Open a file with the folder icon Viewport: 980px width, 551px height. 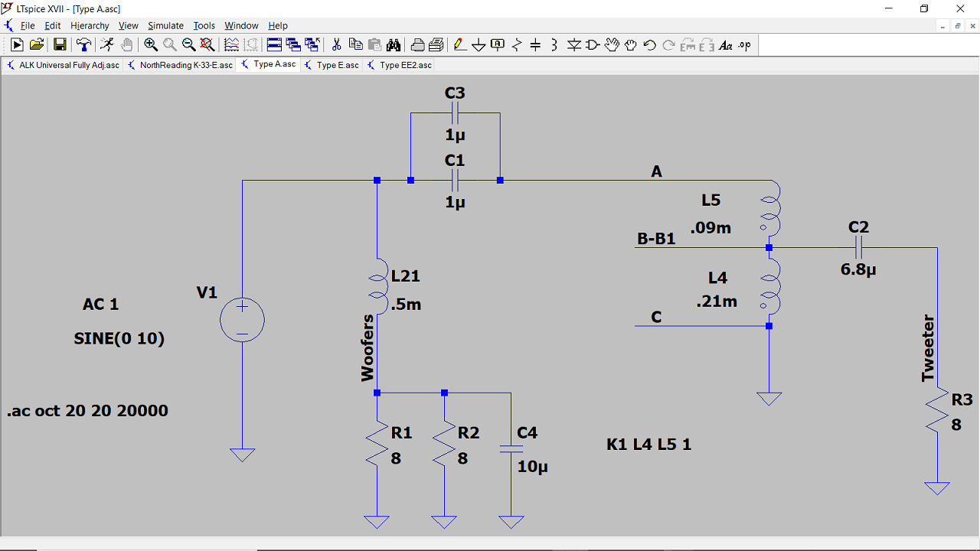point(36,45)
